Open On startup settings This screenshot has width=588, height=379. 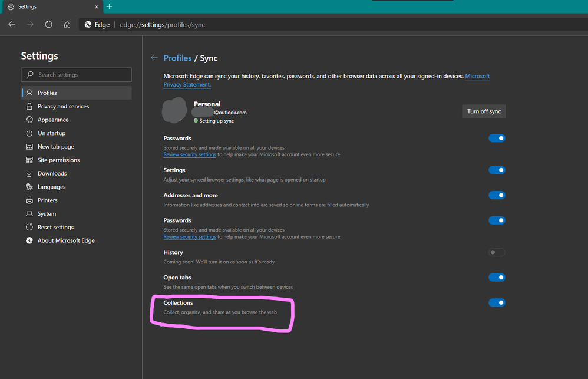[77, 133]
